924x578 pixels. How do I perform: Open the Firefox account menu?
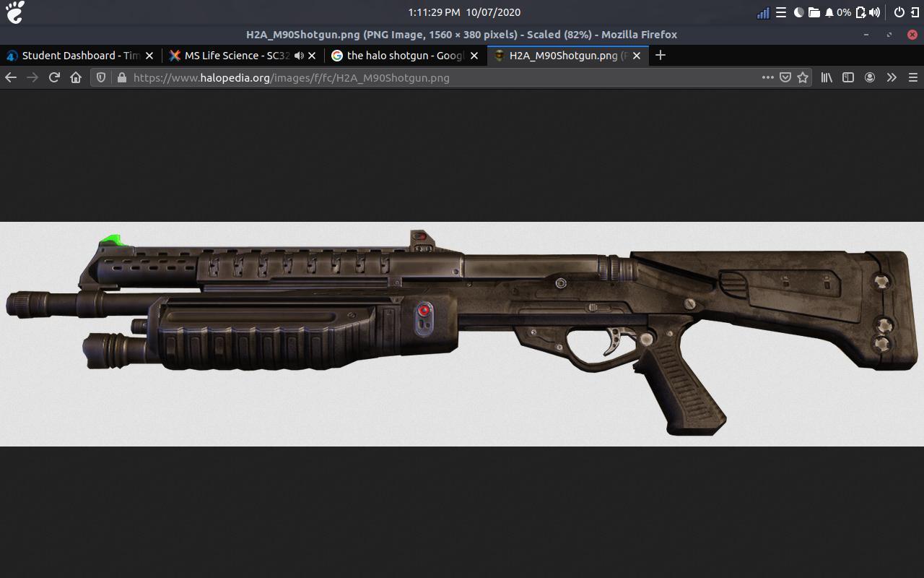pyautogui.click(x=870, y=77)
